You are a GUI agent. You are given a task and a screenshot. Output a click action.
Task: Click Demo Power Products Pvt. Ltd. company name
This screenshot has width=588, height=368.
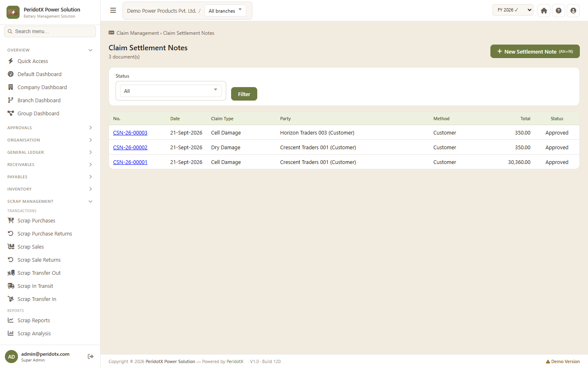pos(161,11)
